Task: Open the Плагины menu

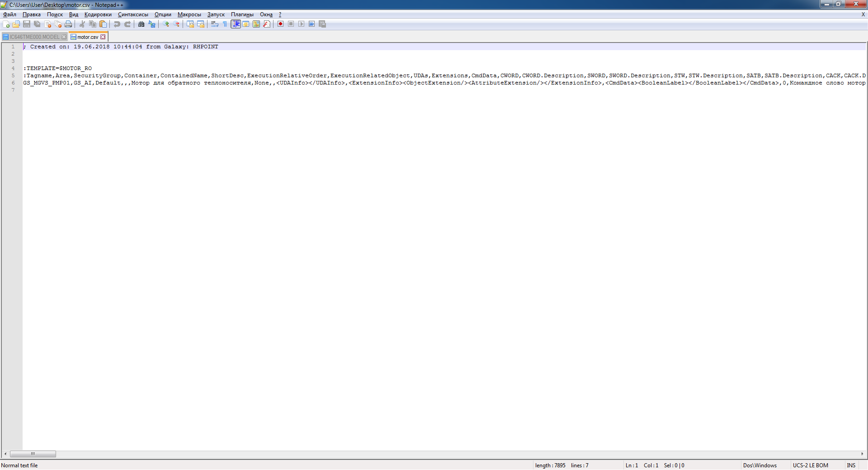Action: [x=242, y=14]
